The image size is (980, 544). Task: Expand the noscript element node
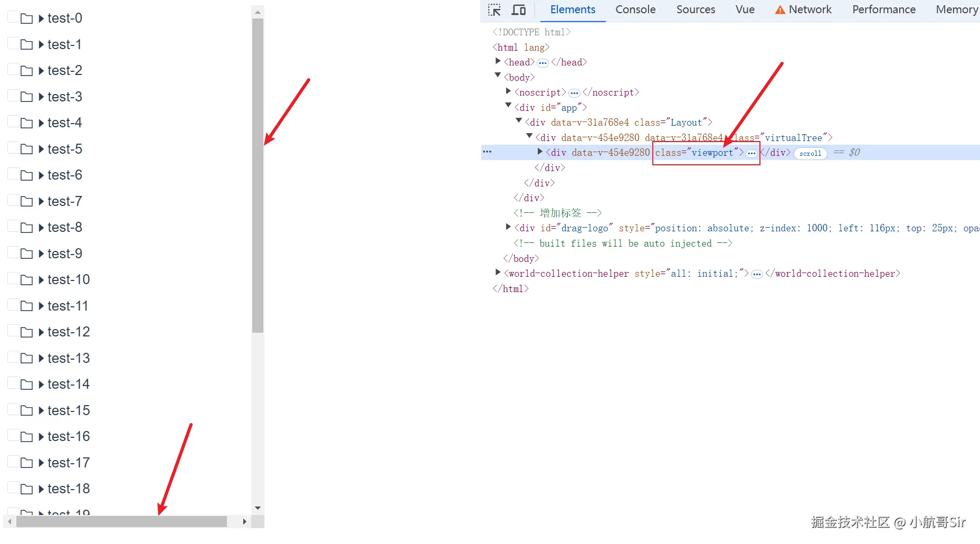coord(508,91)
